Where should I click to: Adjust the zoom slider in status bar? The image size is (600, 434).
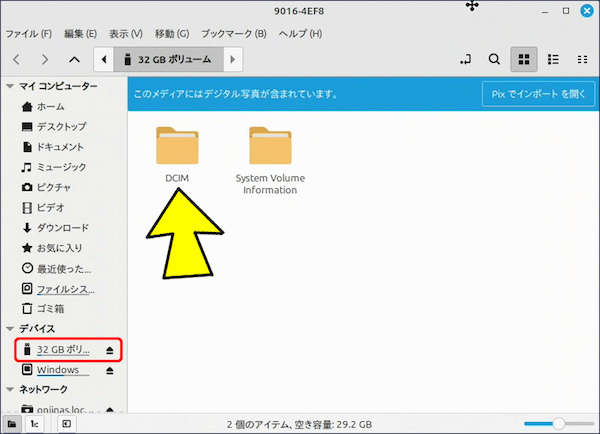click(x=559, y=423)
